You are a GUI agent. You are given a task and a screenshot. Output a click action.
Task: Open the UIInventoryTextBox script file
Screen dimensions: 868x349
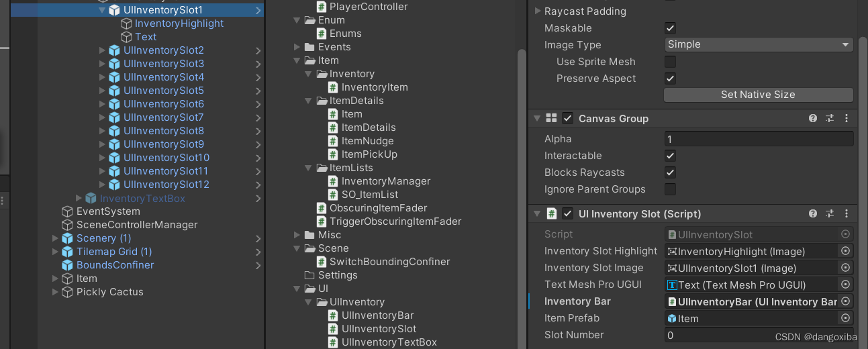383,342
